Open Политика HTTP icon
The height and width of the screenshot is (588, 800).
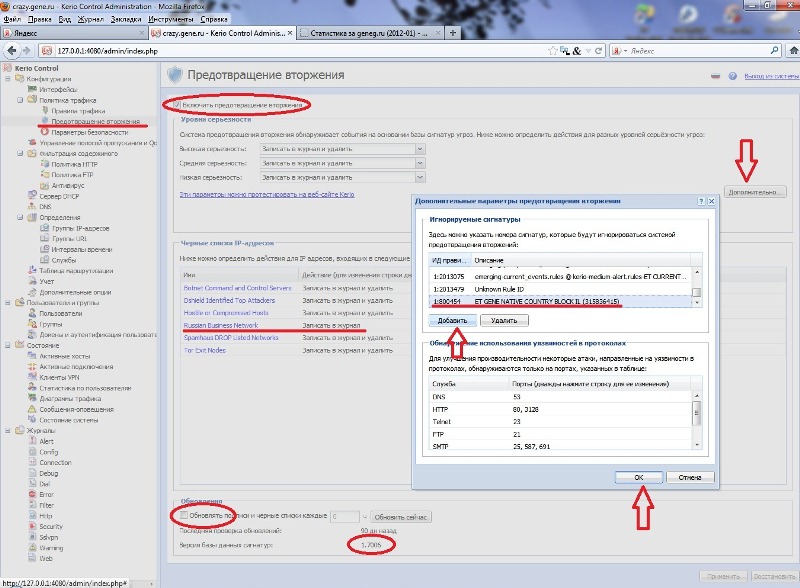[45, 164]
